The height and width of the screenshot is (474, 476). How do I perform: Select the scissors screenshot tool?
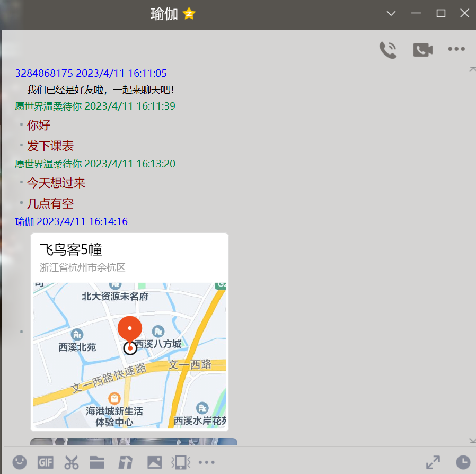(x=72, y=462)
